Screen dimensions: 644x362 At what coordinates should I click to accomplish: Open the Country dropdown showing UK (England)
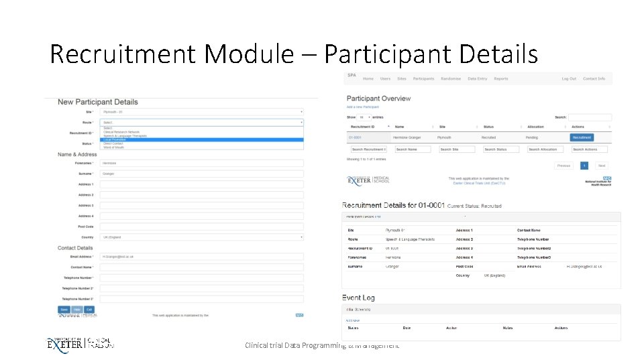coord(202,237)
